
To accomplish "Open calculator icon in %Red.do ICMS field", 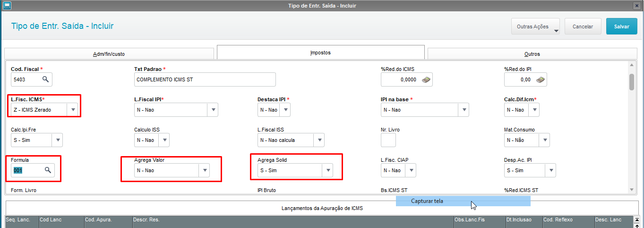I will coord(426,79).
